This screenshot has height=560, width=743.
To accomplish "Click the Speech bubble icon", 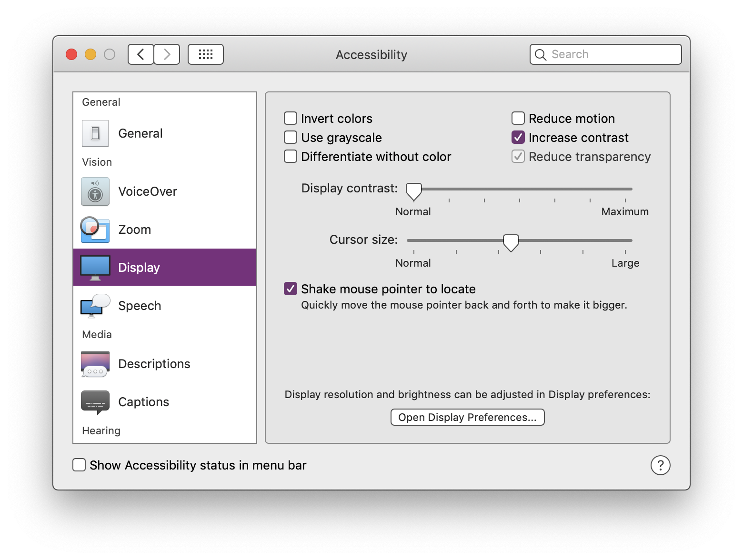I will (x=95, y=306).
